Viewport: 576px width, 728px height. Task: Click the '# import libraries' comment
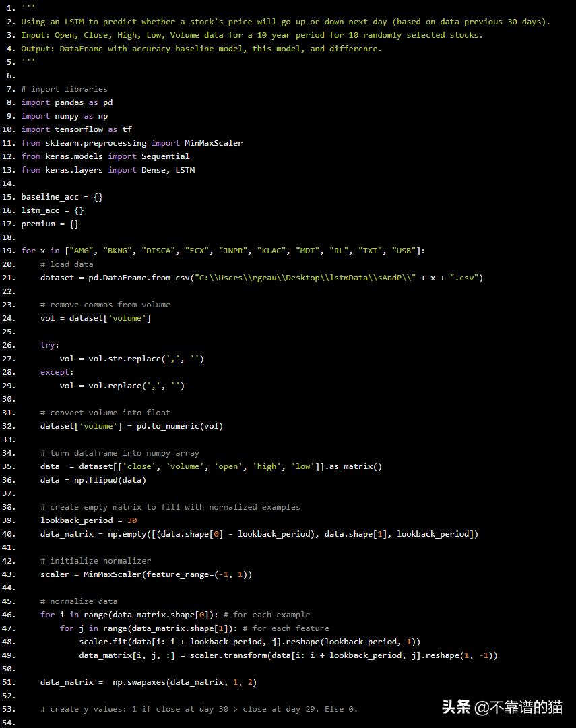pos(65,89)
